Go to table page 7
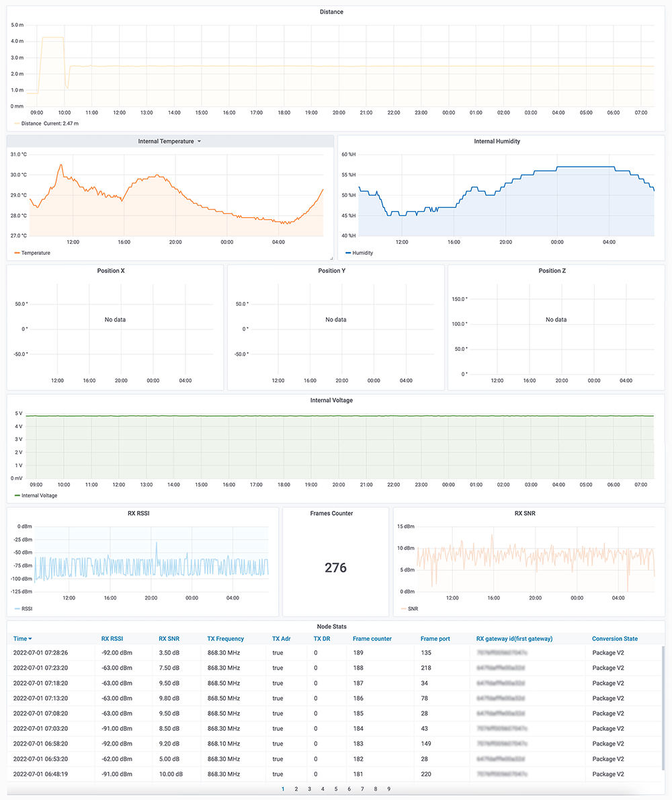Screen dimensions: 672x800 coord(362,789)
